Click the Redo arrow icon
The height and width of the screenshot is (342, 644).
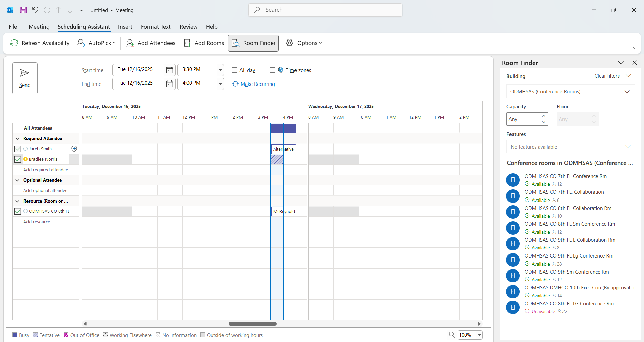(x=47, y=10)
